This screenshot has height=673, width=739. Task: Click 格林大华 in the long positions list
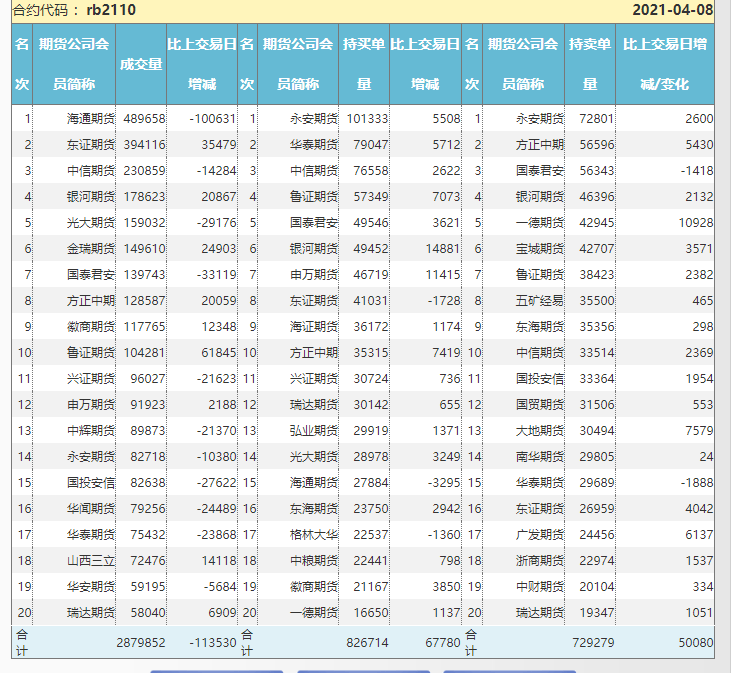[x=314, y=534]
